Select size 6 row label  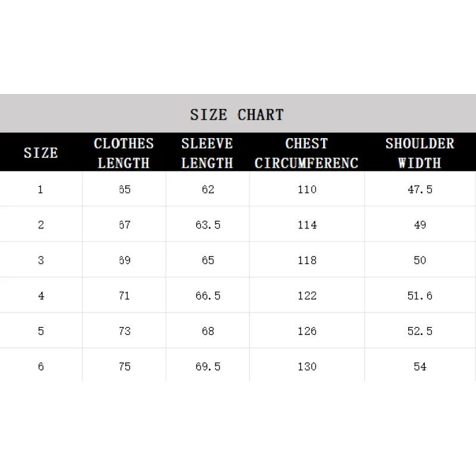40,367
